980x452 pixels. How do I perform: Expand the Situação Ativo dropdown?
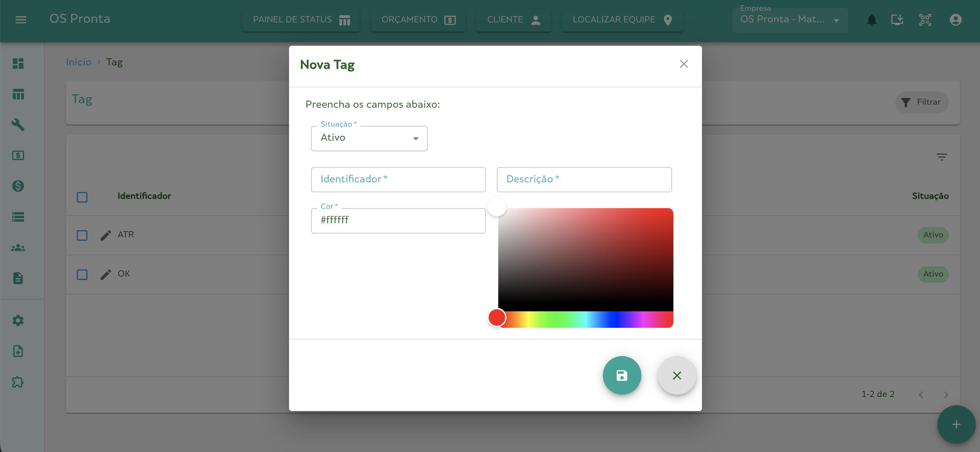(369, 138)
